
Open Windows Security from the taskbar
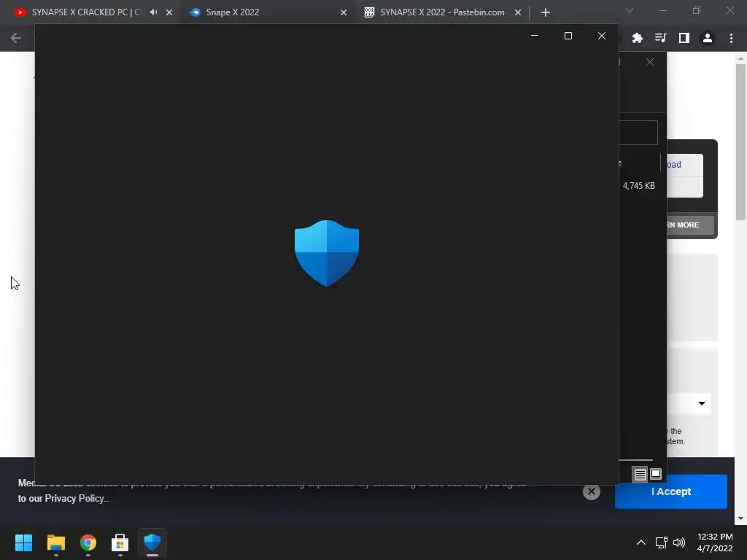[x=152, y=542]
